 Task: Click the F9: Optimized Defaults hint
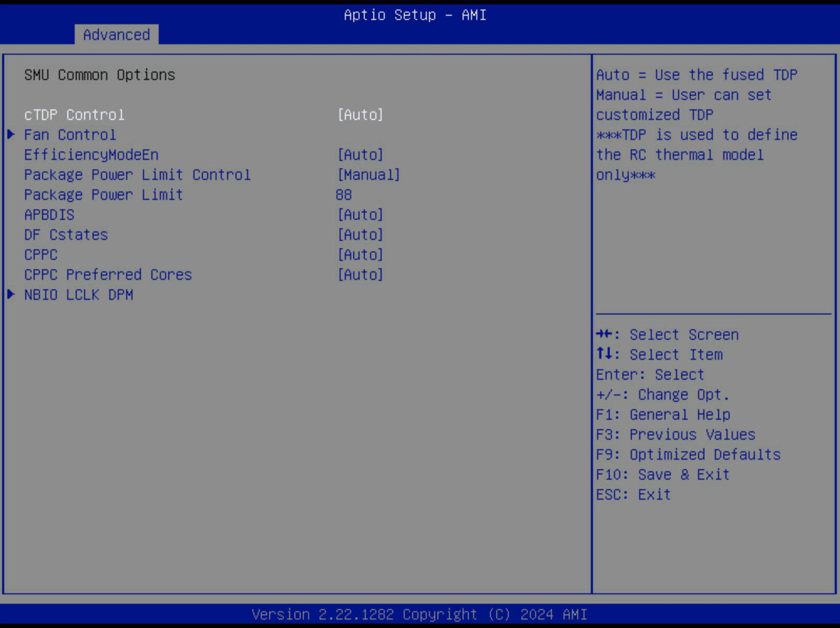point(688,454)
